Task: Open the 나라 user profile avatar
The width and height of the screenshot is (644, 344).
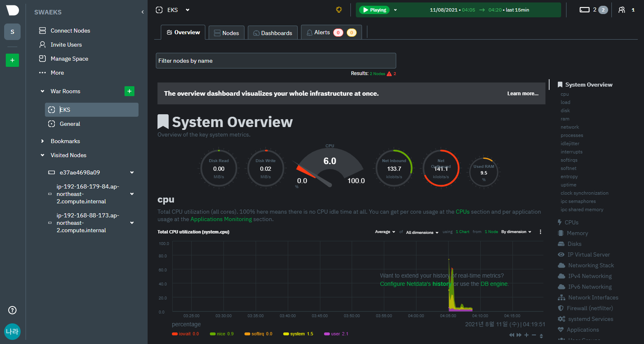Action: click(x=12, y=332)
